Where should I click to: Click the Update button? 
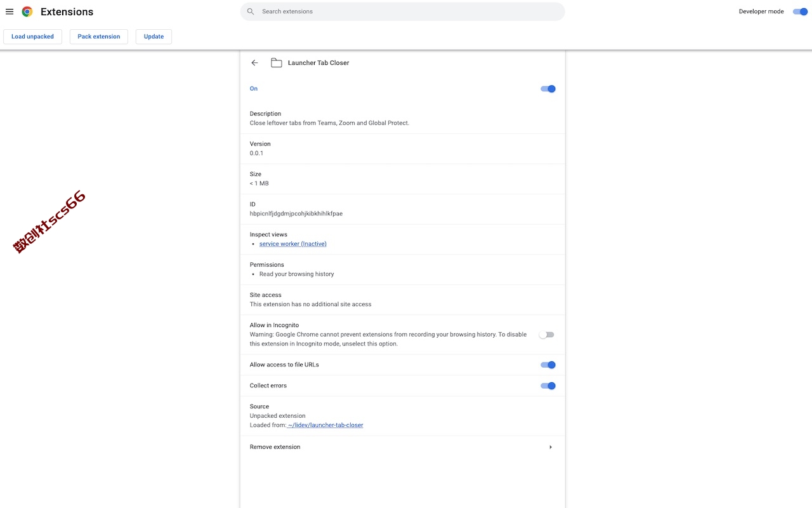pyautogui.click(x=154, y=37)
